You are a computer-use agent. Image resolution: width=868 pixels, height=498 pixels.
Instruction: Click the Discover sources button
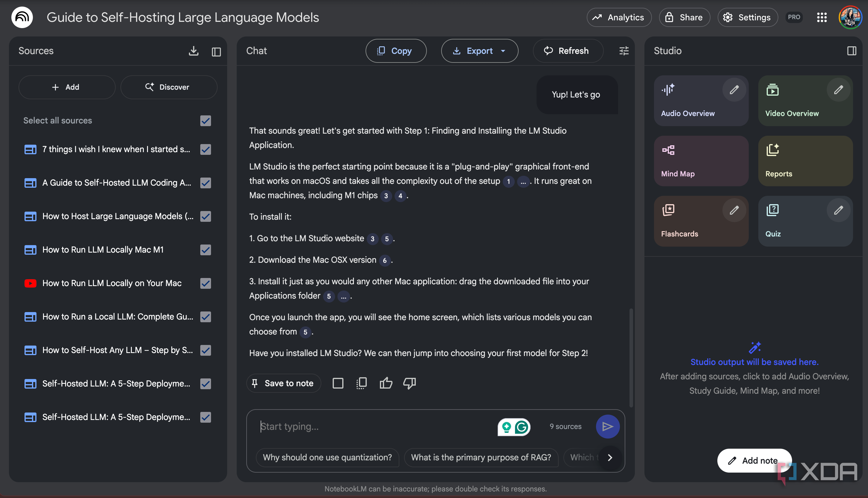(169, 87)
